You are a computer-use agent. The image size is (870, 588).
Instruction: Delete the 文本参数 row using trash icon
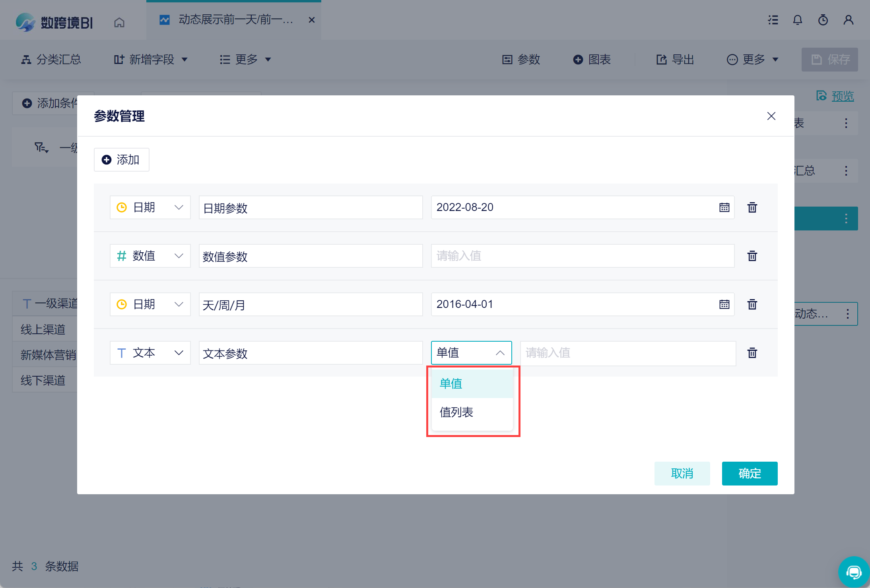pyautogui.click(x=752, y=353)
